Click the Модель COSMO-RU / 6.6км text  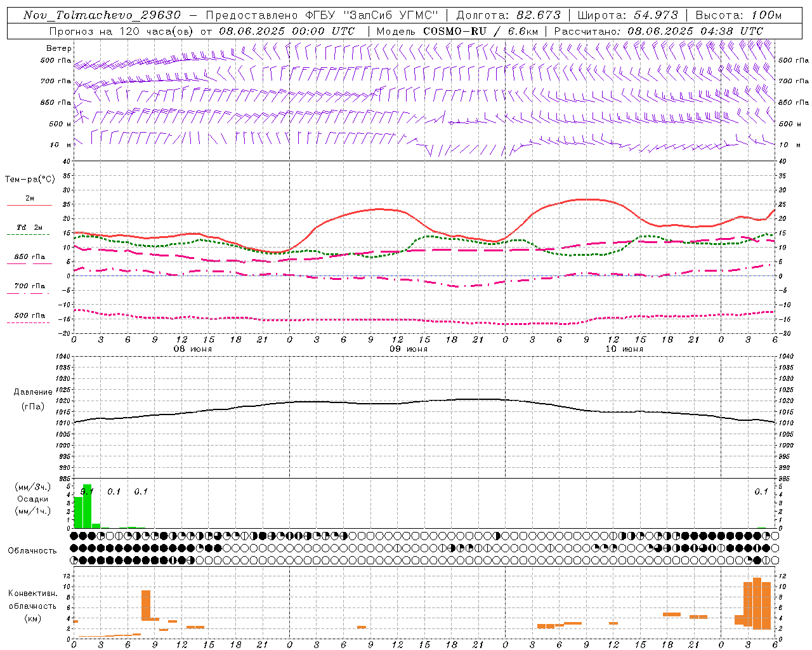(457, 31)
